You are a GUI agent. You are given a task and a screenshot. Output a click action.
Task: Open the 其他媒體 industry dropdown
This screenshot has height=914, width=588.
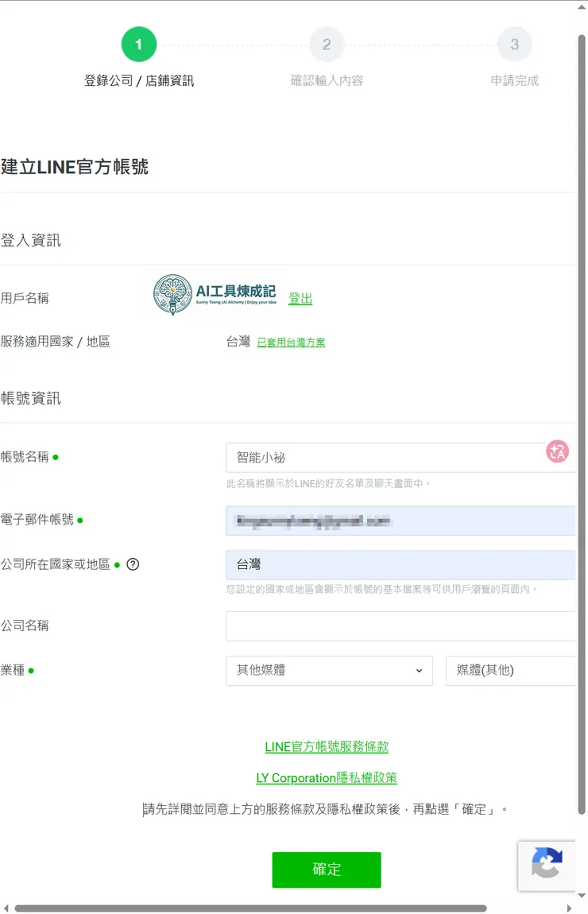click(329, 670)
